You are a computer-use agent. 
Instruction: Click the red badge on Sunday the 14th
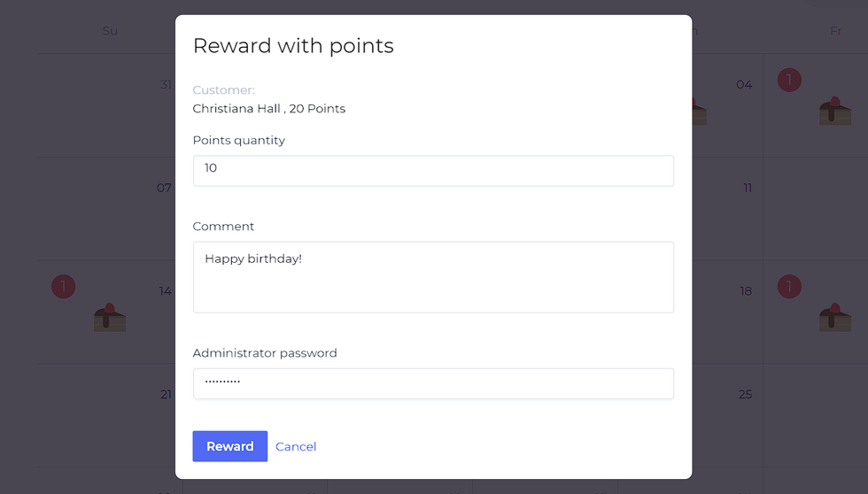pyautogui.click(x=64, y=287)
